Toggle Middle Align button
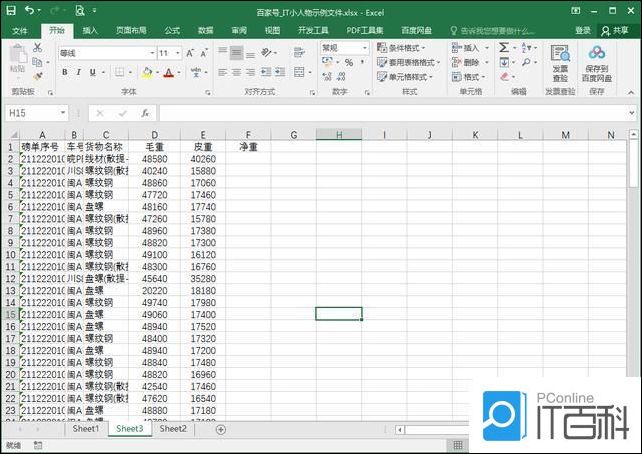Image resolution: width=642 pixels, height=454 pixels. point(236,52)
